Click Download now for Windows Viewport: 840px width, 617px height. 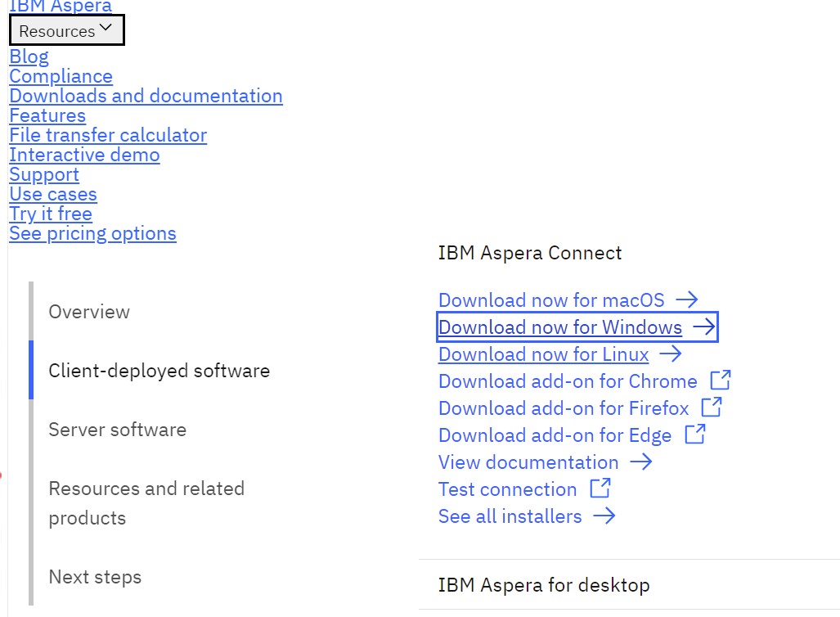click(x=560, y=327)
